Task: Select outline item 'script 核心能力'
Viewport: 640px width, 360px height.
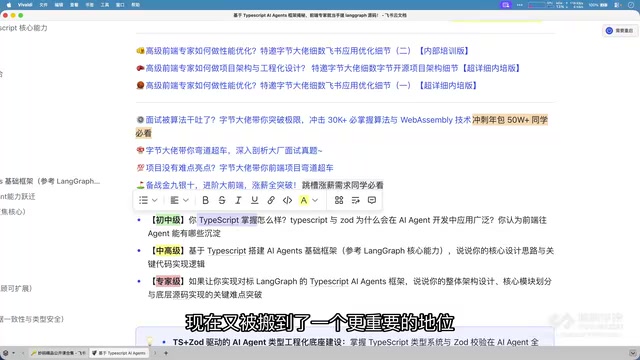Action: point(24,28)
